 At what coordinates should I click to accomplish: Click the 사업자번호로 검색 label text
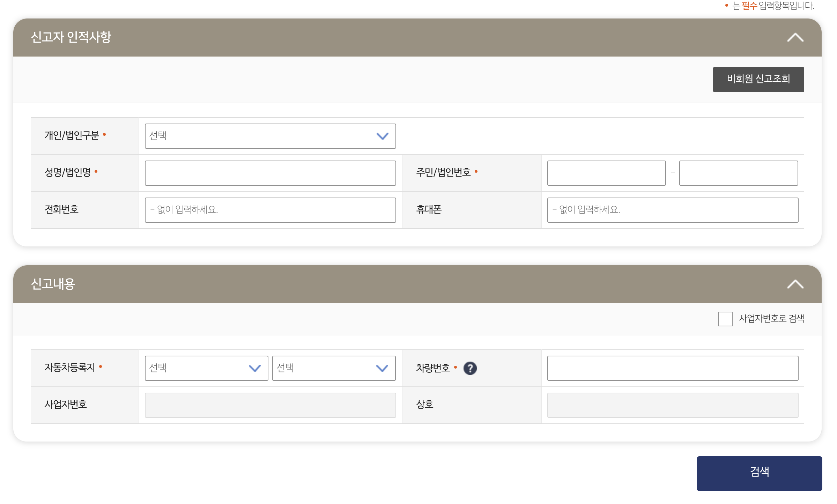771,319
